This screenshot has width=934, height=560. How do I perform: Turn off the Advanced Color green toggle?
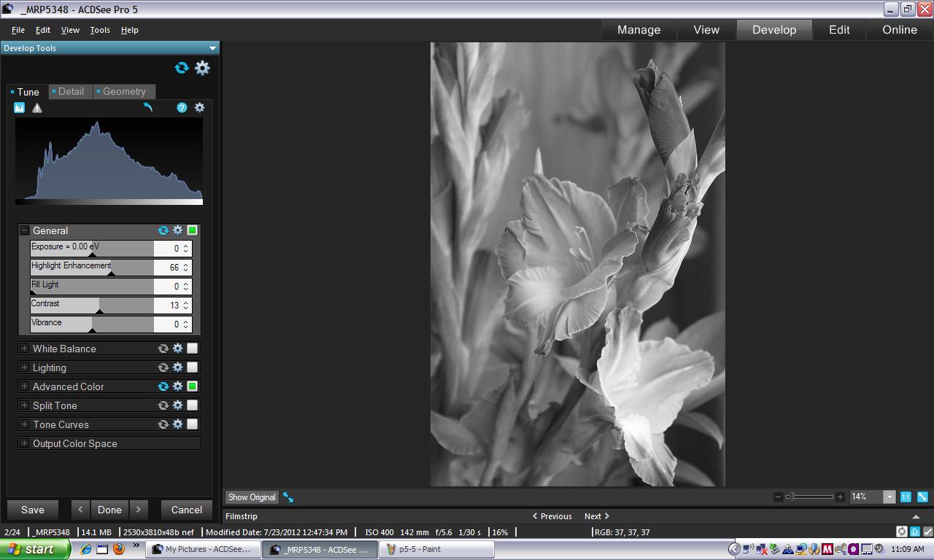193,386
